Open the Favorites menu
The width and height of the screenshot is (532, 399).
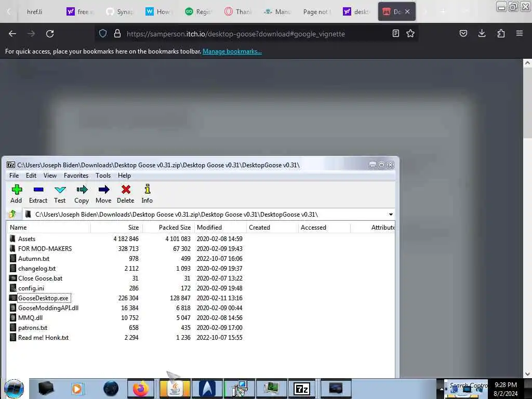pos(76,176)
